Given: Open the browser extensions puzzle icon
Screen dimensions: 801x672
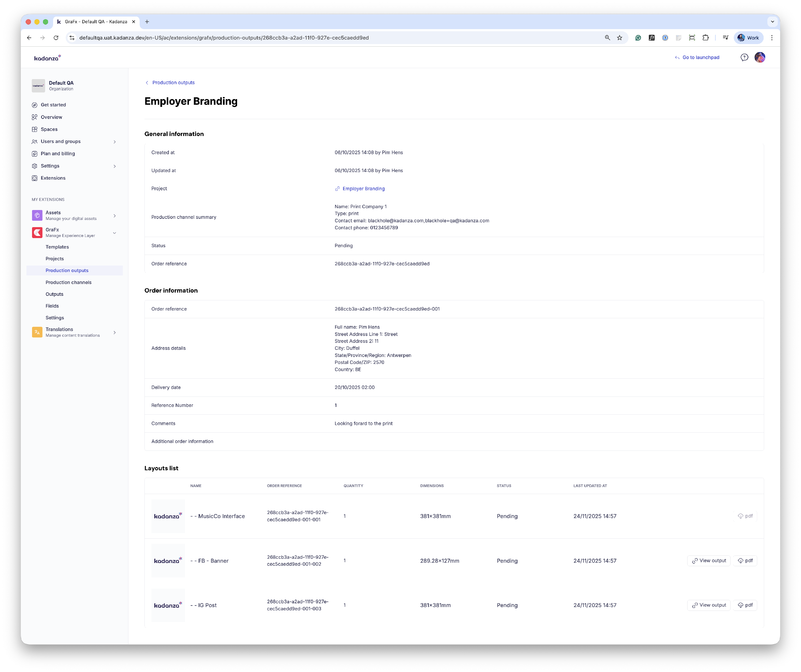Looking at the screenshot, I should tap(705, 38).
